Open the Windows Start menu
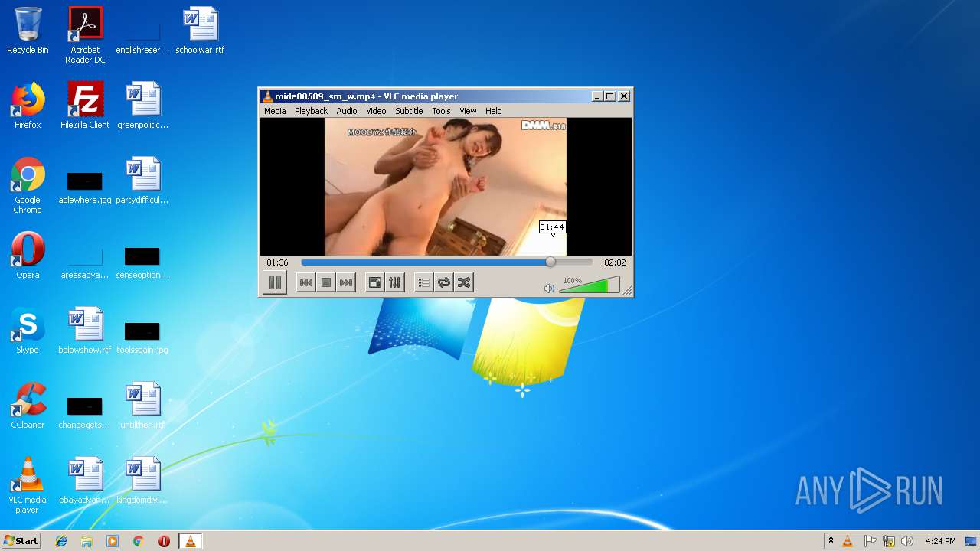This screenshot has height=551, width=980. (x=21, y=540)
